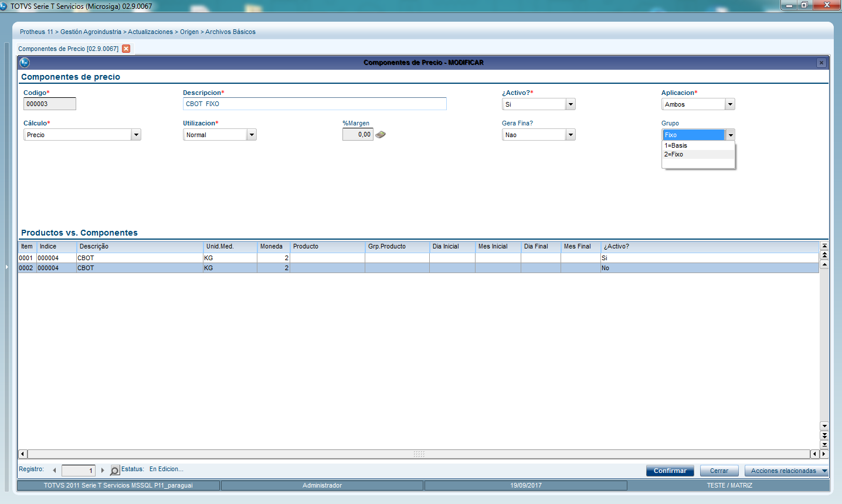Collapse the Grupo dropdown
The width and height of the screenshot is (842, 504).
(x=730, y=135)
